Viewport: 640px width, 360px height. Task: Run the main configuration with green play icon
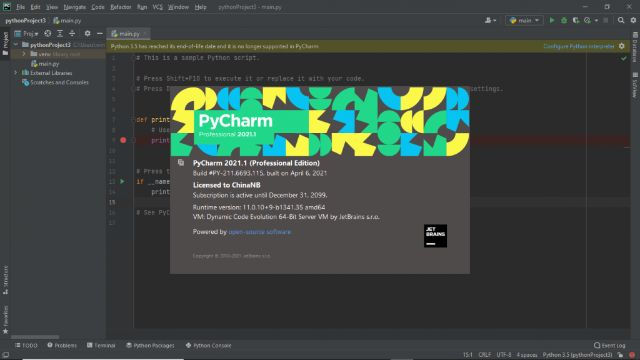click(x=552, y=20)
